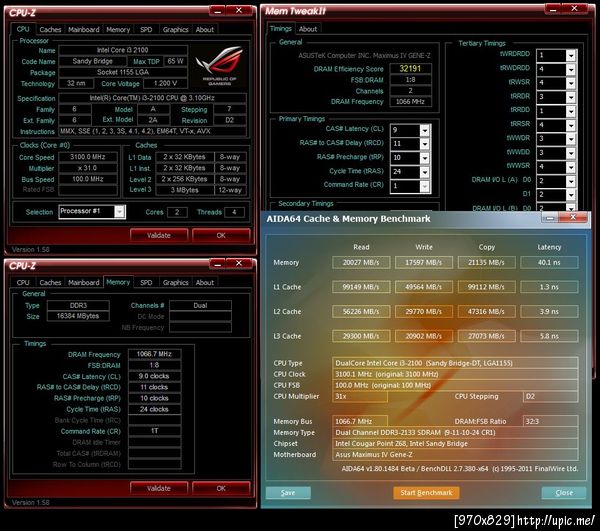Switch to CPU tab in bottom CPU-Z window
The image size is (600, 531).
(23, 283)
